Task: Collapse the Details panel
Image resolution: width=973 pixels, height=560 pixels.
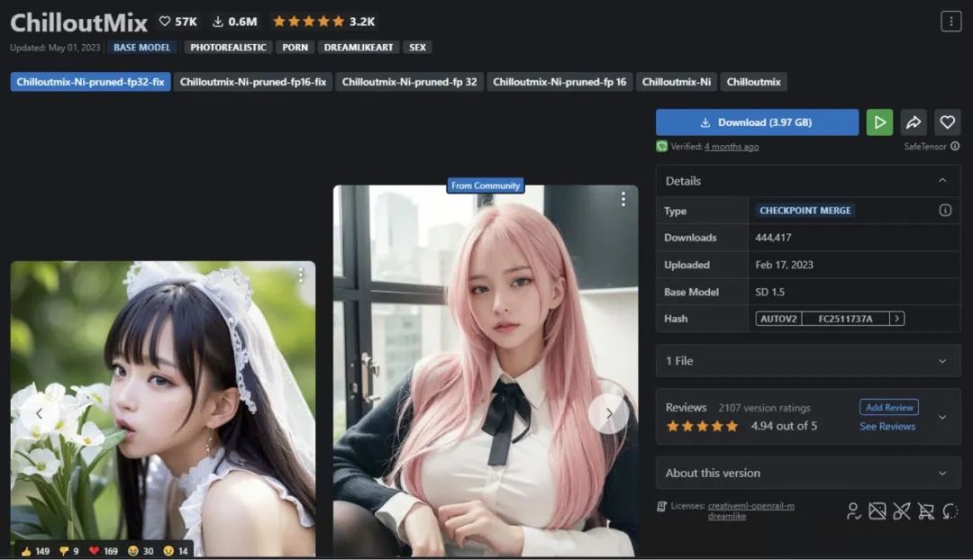Action: [x=942, y=180]
